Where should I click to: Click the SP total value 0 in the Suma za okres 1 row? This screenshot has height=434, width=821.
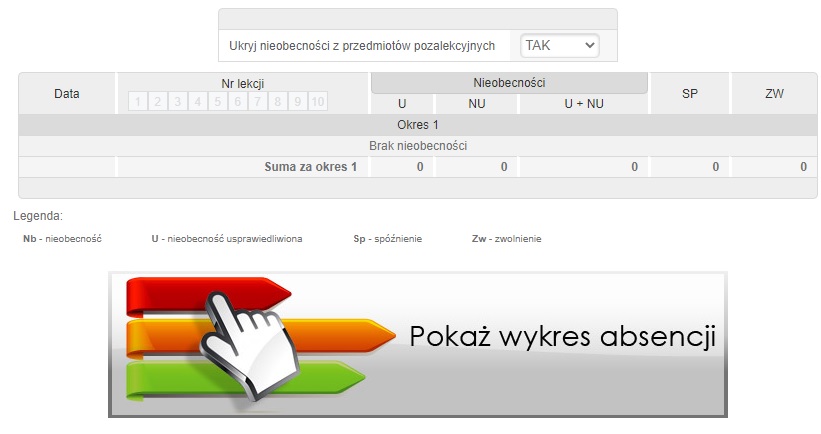tap(715, 167)
